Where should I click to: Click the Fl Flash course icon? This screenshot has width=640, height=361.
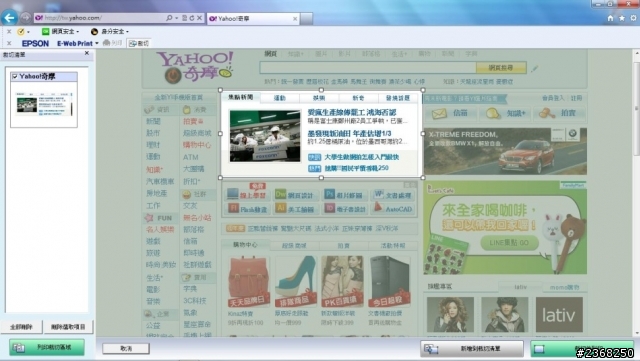coord(233,208)
